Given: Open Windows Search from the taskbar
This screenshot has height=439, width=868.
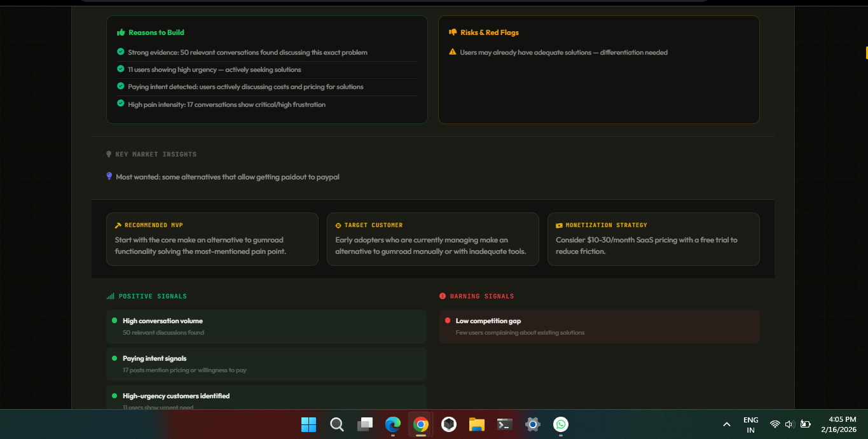Looking at the screenshot, I should 337,424.
